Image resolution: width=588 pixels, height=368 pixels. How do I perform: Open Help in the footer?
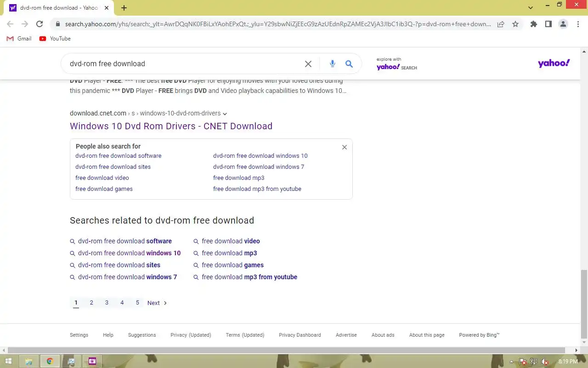pos(108,335)
